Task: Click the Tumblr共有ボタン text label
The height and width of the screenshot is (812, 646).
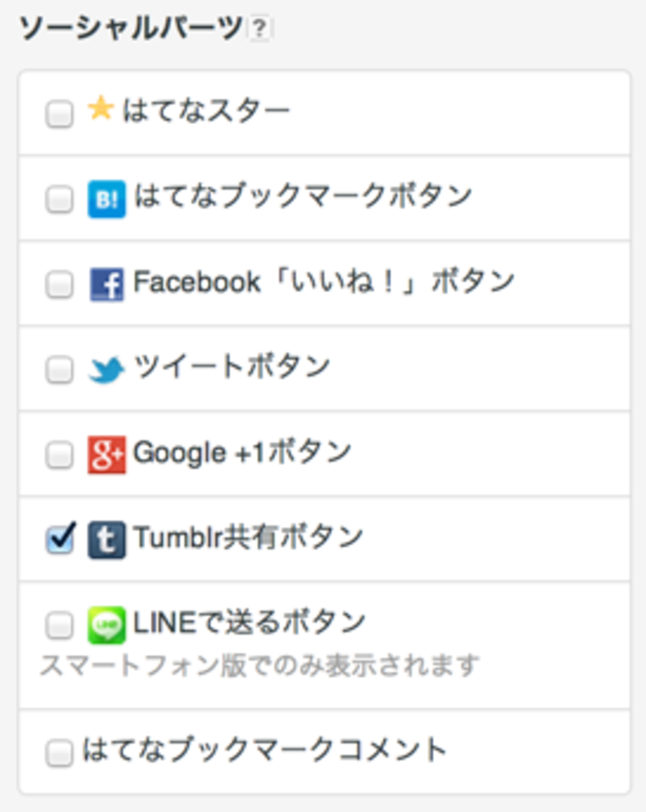Action: [248, 538]
